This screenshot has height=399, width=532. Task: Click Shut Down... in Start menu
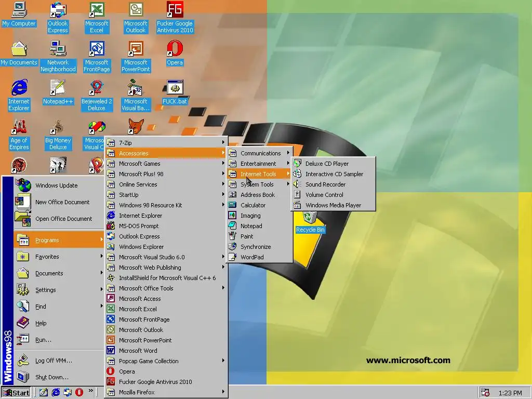59,377
